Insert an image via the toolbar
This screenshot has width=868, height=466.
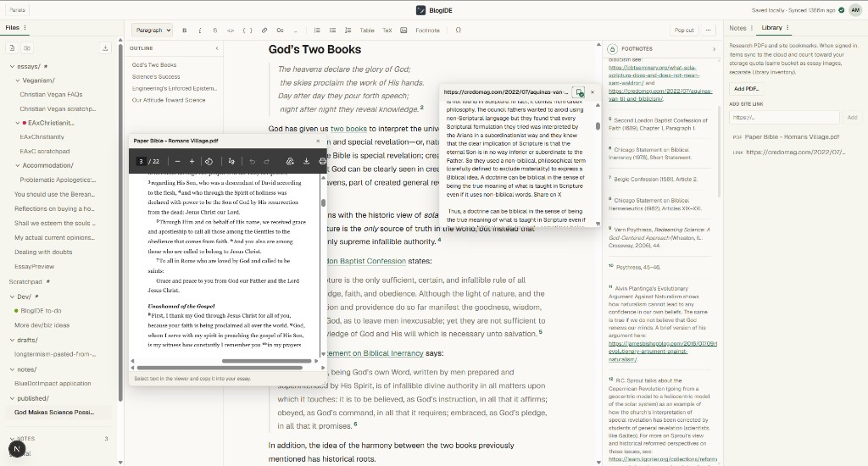pyautogui.click(x=403, y=31)
